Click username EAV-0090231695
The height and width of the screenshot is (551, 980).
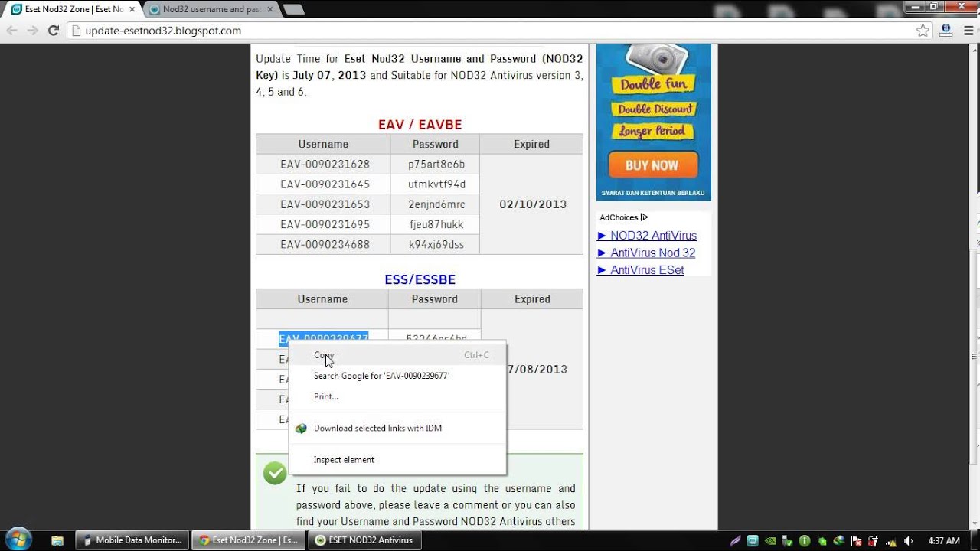pyautogui.click(x=325, y=224)
